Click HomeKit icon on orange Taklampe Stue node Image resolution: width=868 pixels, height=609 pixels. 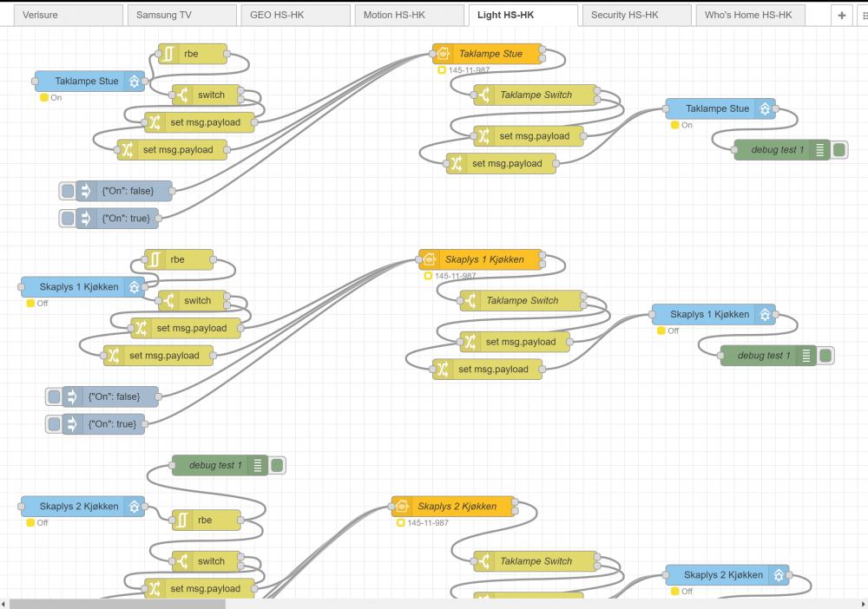443,54
